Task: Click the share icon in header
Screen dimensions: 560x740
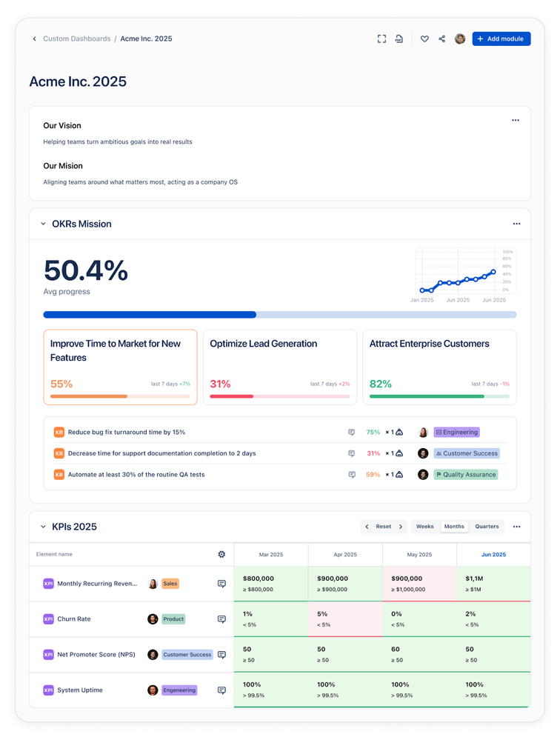Action: point(442,39)
